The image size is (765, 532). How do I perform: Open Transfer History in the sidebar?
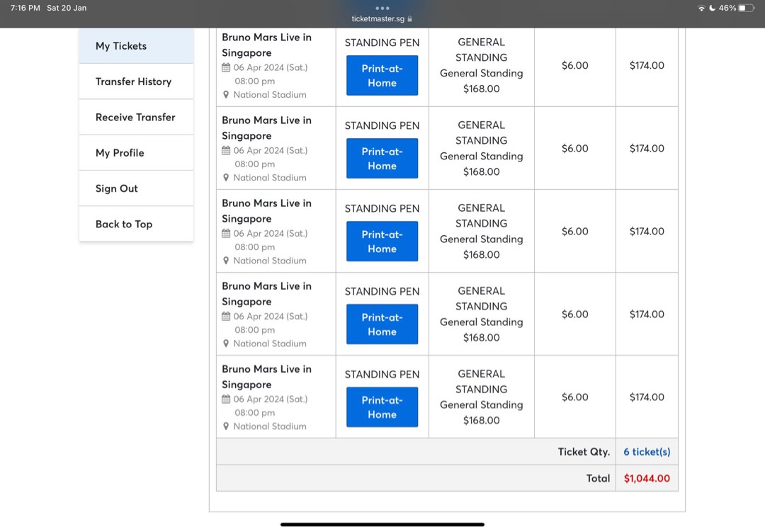[x=133, y=81]
